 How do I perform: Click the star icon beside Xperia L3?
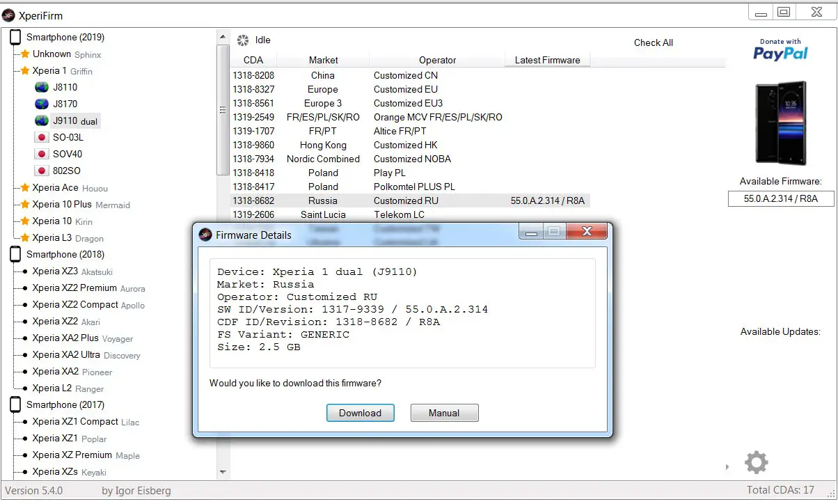(25, 238)
